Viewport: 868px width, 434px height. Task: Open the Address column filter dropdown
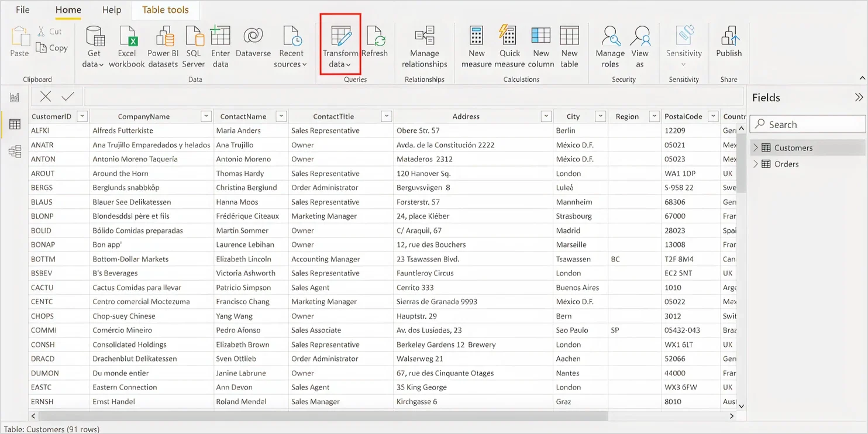(546, 116)
